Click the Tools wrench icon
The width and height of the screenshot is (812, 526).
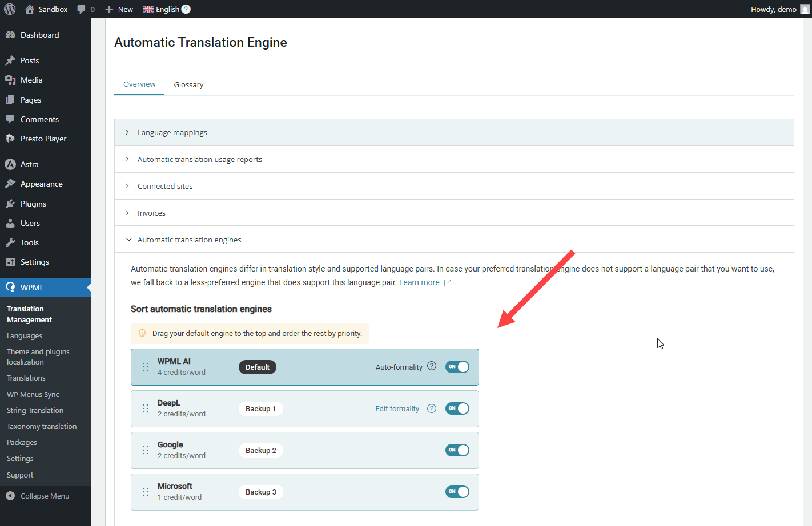tap(10, 242)
